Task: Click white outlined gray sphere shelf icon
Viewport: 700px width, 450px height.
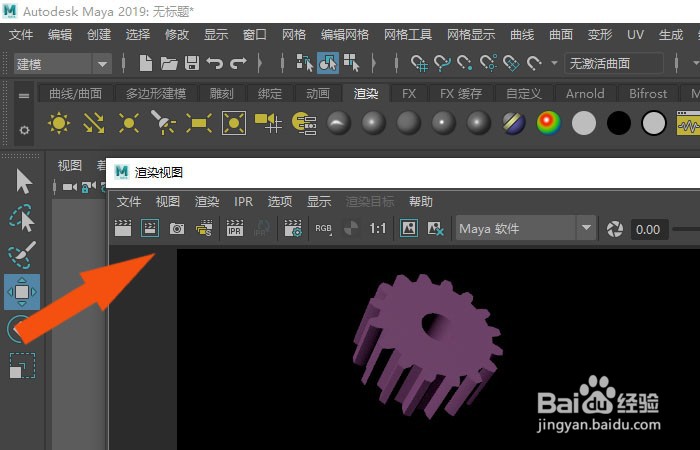Action: (x=654, y=123)
